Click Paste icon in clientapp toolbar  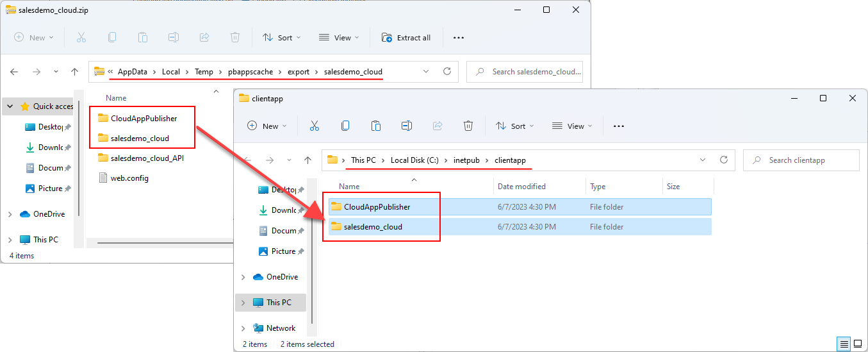[x=376, y=126]
